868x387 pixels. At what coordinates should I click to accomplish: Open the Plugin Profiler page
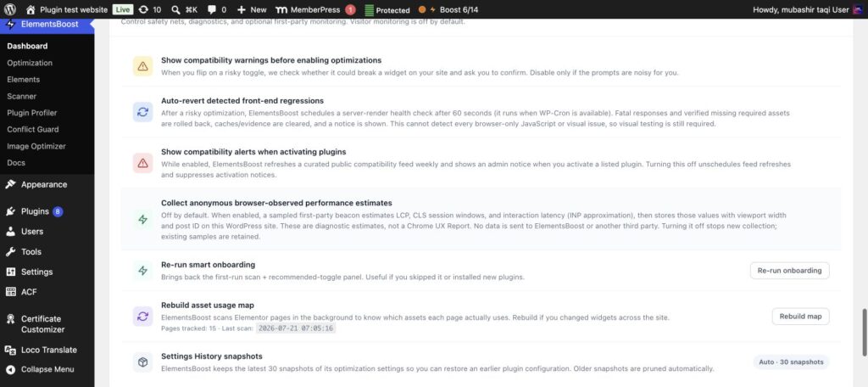(32, 113)
